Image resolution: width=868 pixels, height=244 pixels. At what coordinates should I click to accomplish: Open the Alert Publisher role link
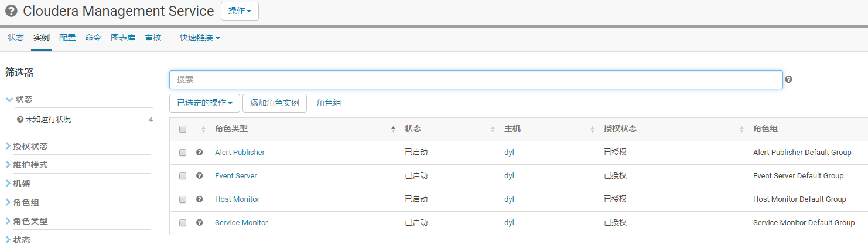[x=240, y=152]
